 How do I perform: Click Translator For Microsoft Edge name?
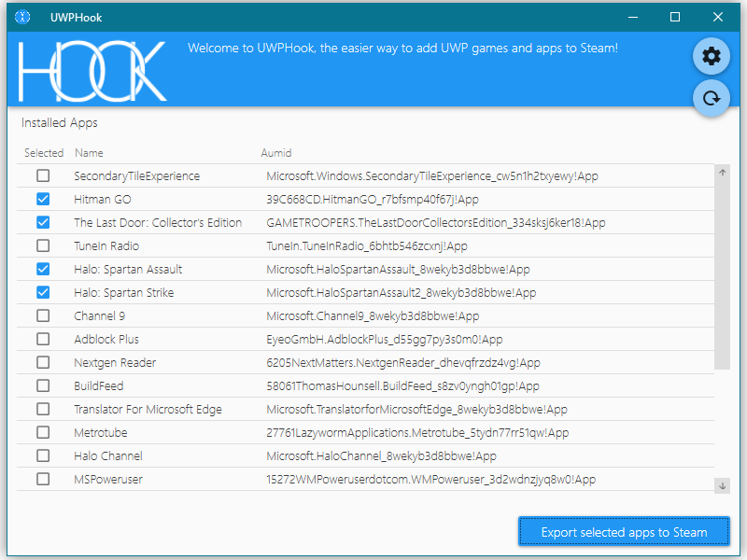[148, 410]
